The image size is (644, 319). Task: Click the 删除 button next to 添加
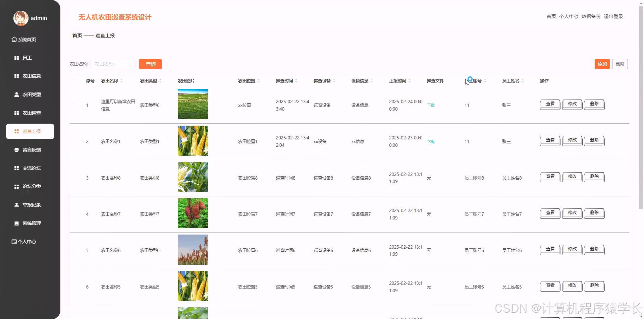(620, 64)
